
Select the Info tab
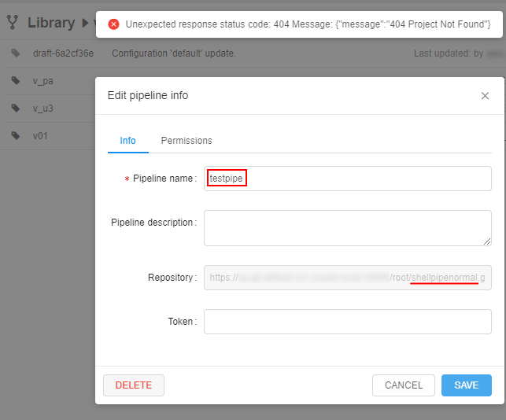(x=127, y=141)
